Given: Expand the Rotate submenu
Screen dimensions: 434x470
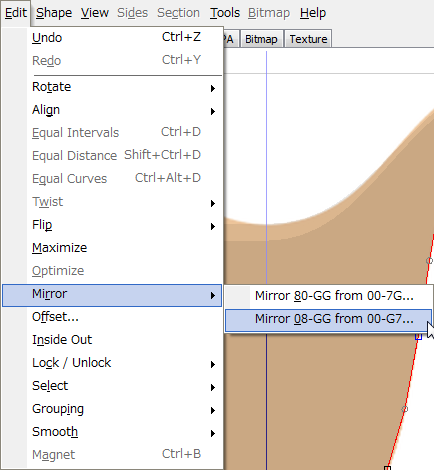Looking at the screenshot, I should pyautogui.click(x=112, y=87).
